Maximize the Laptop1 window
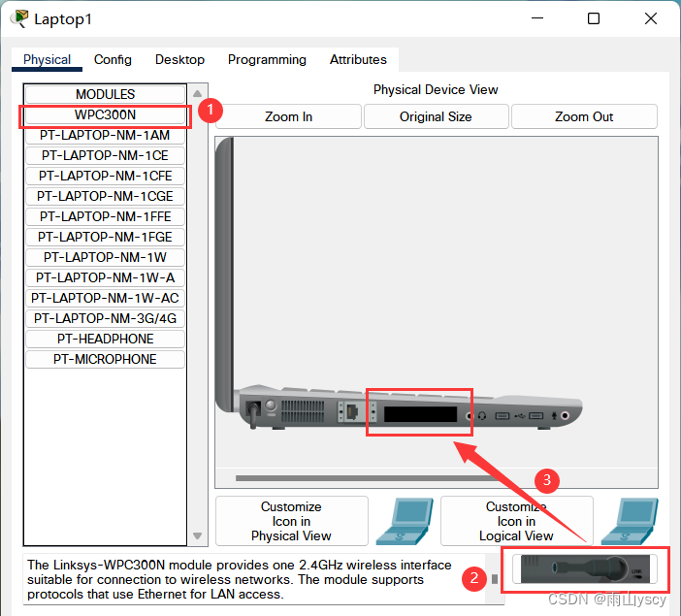The height and width of the screenshot is (616, 681). click(594, 18)
